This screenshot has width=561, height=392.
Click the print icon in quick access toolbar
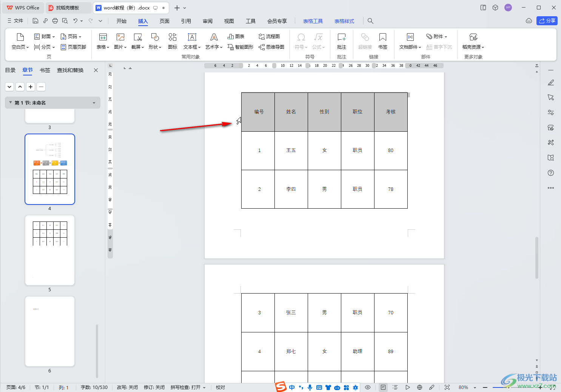(x=55, y=21)
